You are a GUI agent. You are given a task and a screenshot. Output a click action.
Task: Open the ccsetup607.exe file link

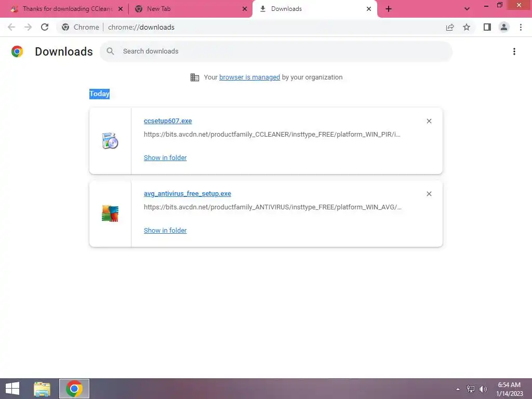168,121
